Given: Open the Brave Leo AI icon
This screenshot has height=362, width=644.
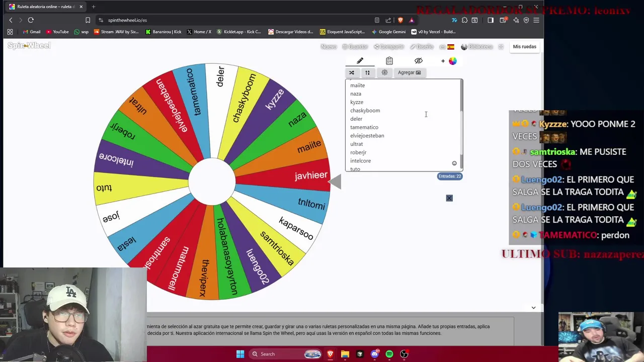Looking at the screenshot, I should click(516, 20).
